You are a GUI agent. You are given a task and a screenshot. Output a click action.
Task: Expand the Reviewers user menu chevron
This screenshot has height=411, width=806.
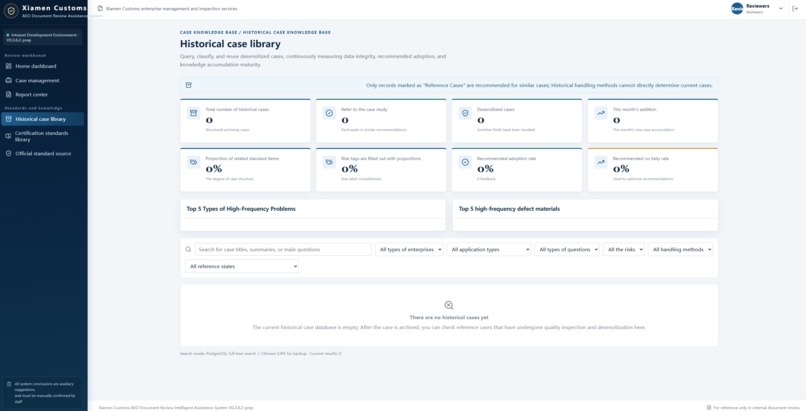point(781,9)
